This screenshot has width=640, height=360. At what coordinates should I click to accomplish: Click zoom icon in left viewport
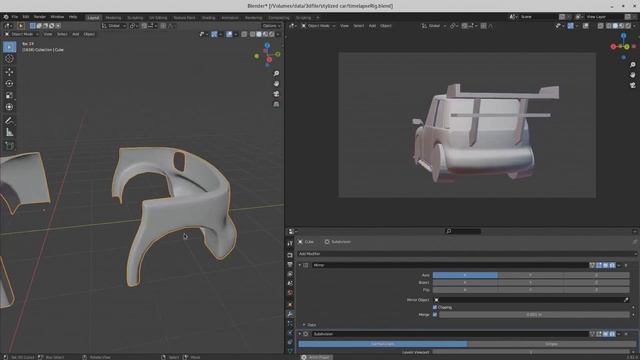(276, 73)
